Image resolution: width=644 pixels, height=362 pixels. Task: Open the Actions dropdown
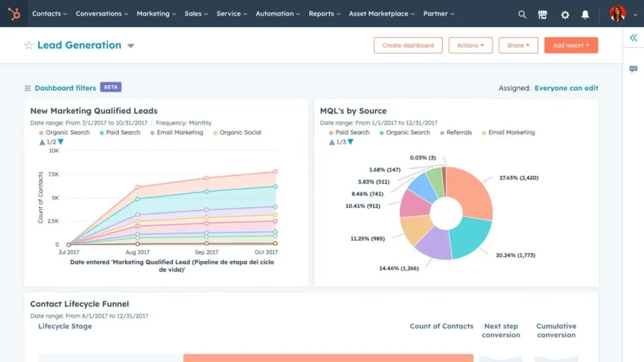tap(470, 45)
